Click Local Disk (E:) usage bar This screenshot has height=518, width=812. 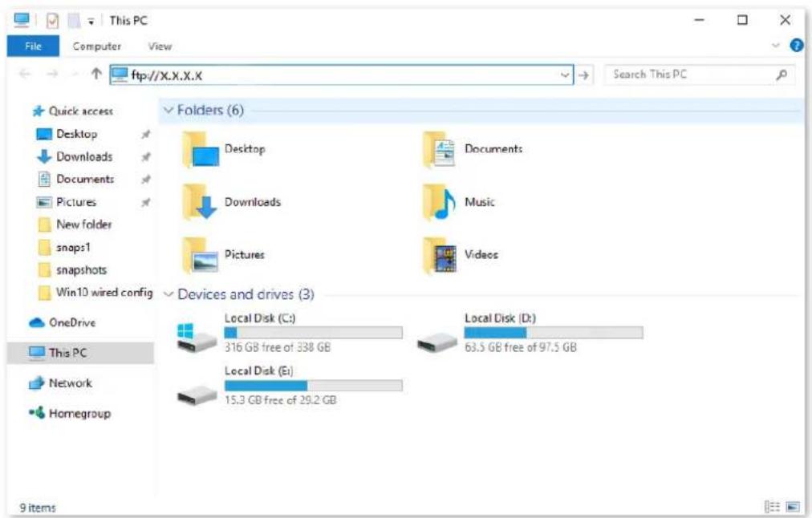313,386
